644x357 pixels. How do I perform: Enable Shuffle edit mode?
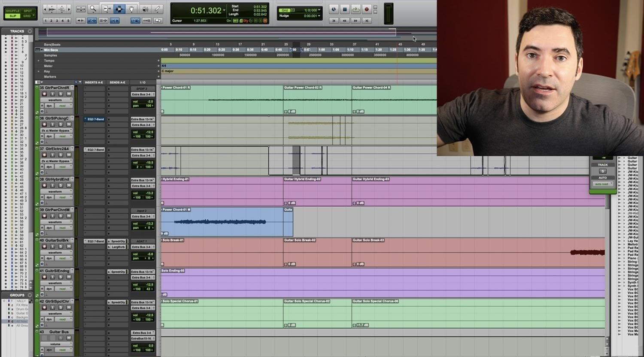12,11
